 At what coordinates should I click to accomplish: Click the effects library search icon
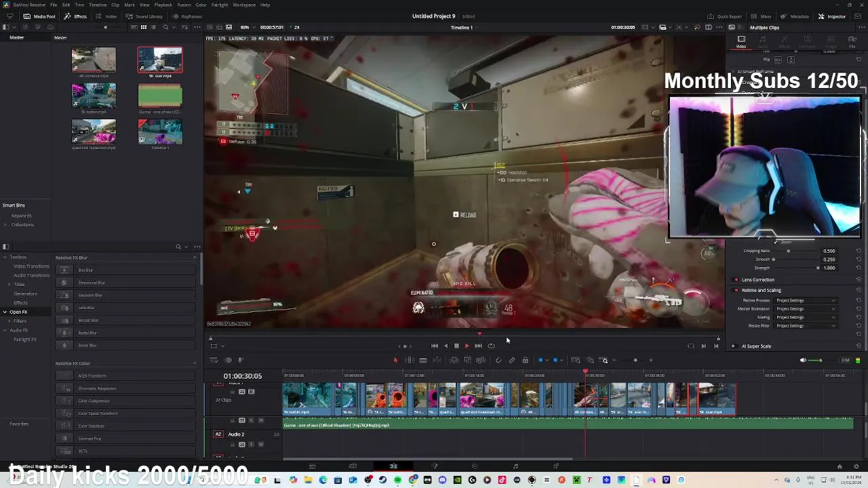pos(178,247)
